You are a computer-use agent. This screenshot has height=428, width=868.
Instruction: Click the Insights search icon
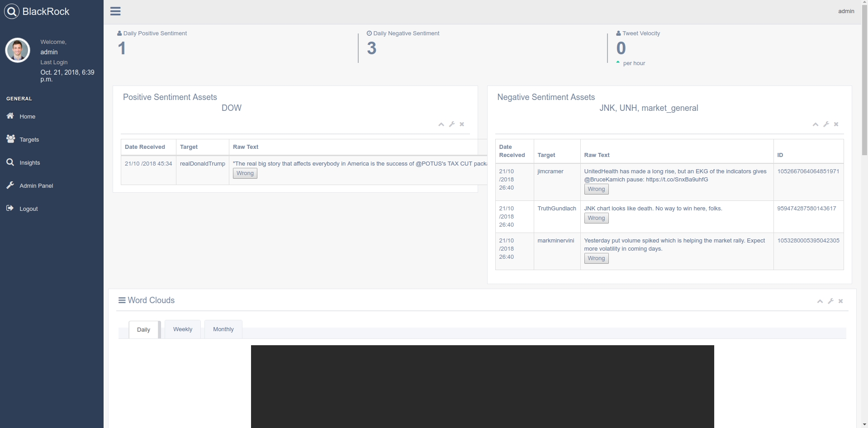tap(10, 162)
